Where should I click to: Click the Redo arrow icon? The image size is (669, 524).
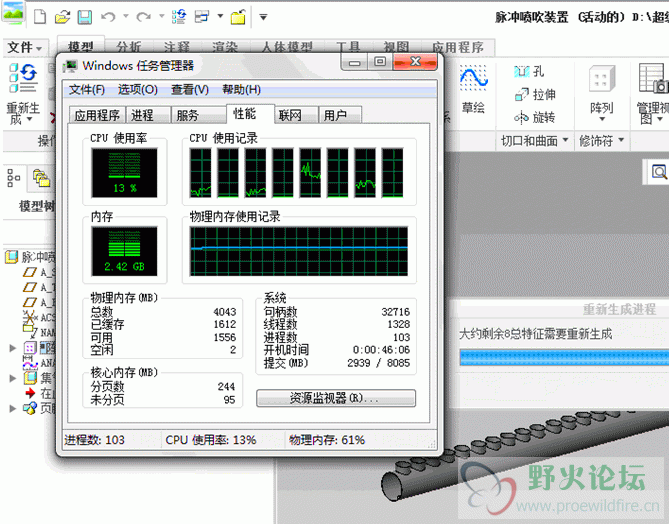coord(143,17)
